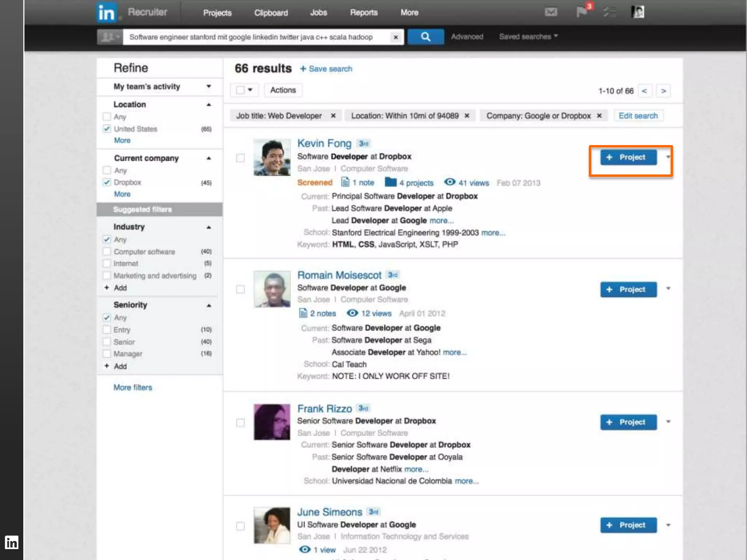
Task: Uncheck the Dropbox current company filter
Action: [x=107, y=182]
